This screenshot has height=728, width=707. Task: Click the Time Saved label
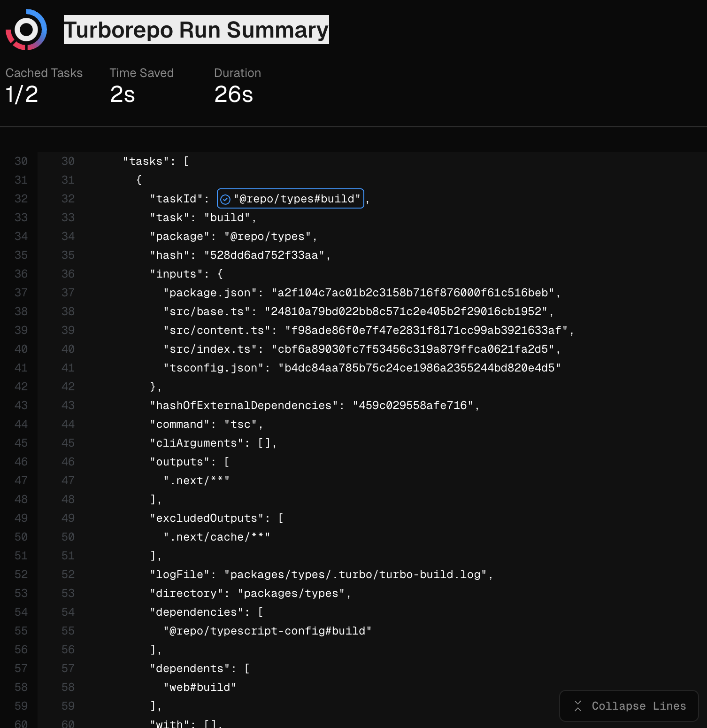pyautogui.click(x=142, y=73)
